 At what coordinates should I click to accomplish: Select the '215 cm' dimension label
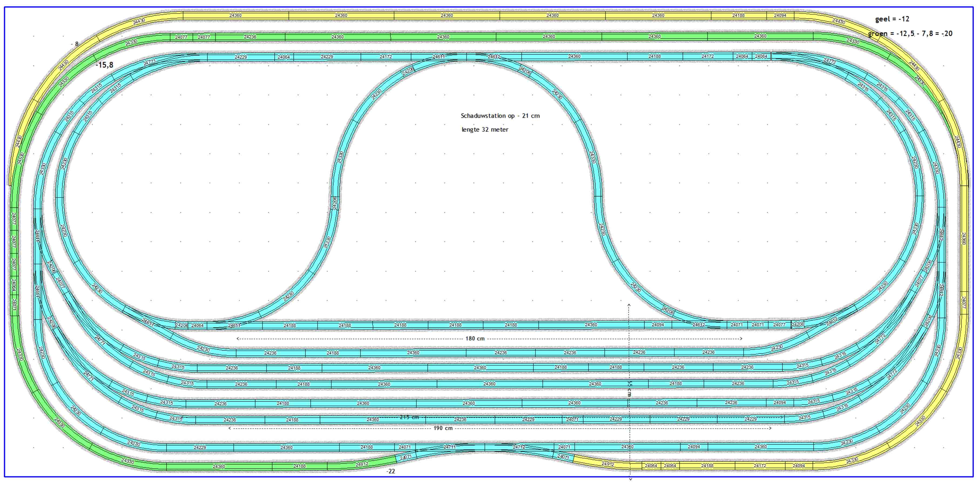(409, 417)
